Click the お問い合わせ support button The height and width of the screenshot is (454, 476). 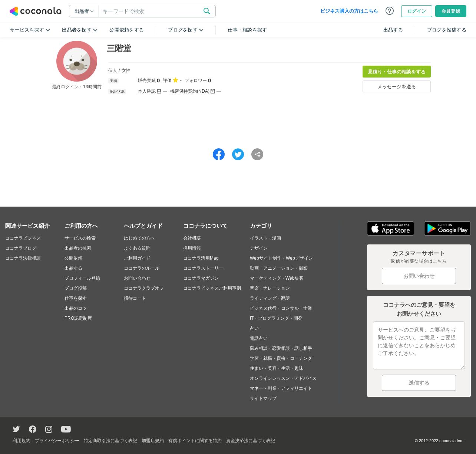419,276
